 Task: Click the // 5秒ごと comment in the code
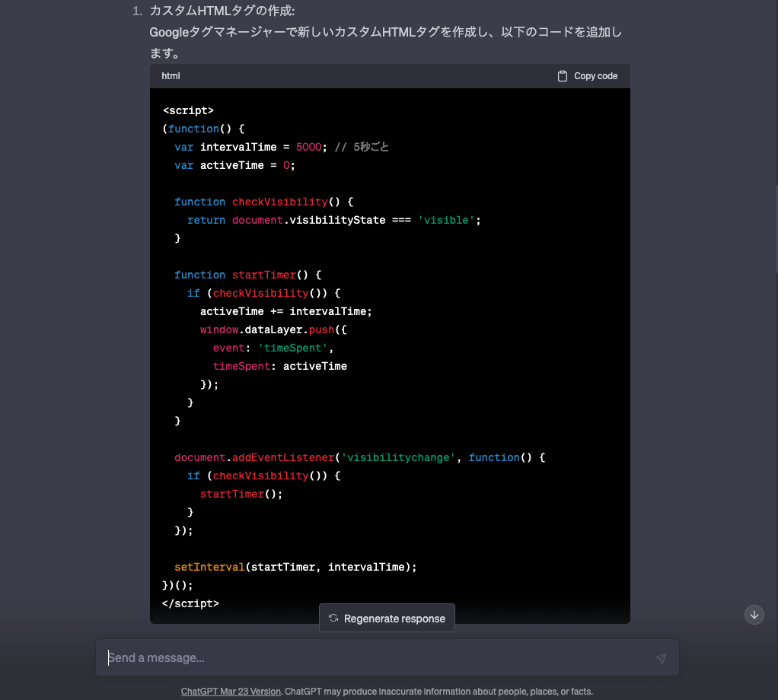point(362,147)
